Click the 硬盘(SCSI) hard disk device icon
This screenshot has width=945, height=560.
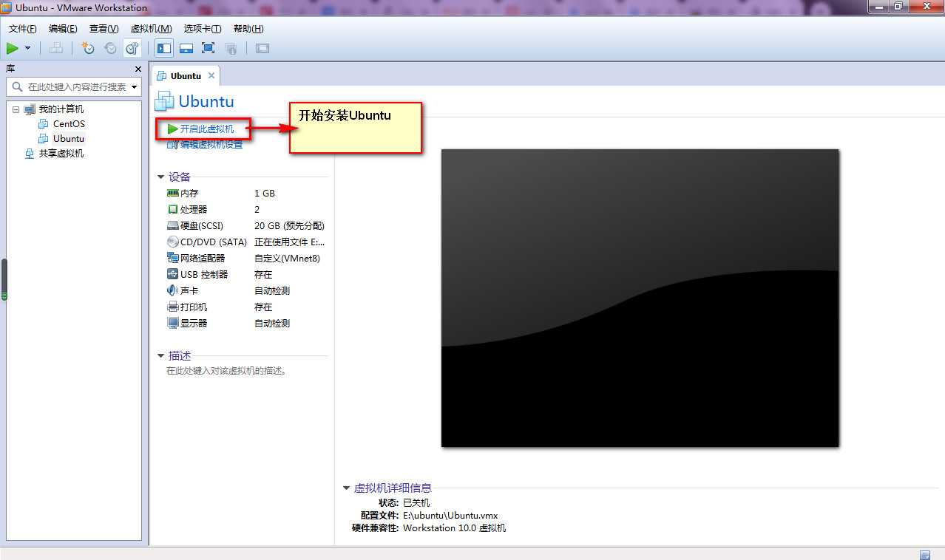tap(173, 225)
